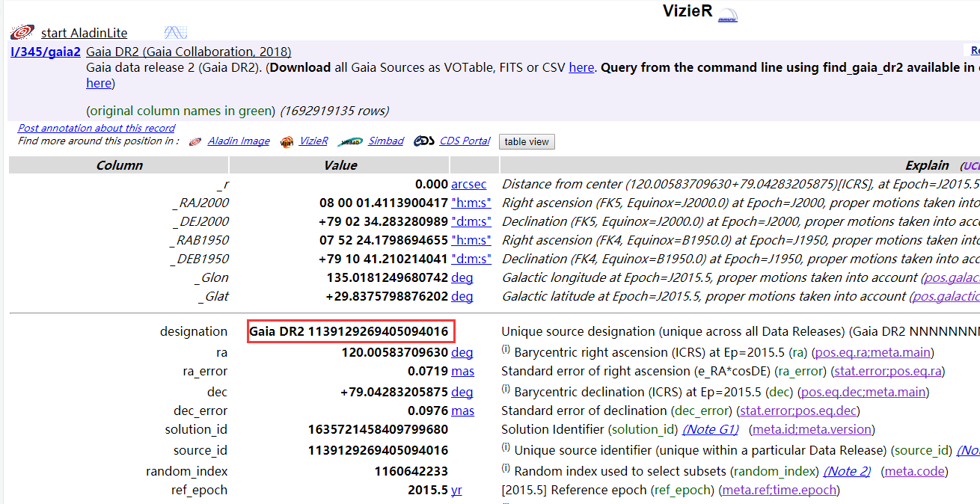Open the meta.id;meta.version UCD link

point(811,429)
